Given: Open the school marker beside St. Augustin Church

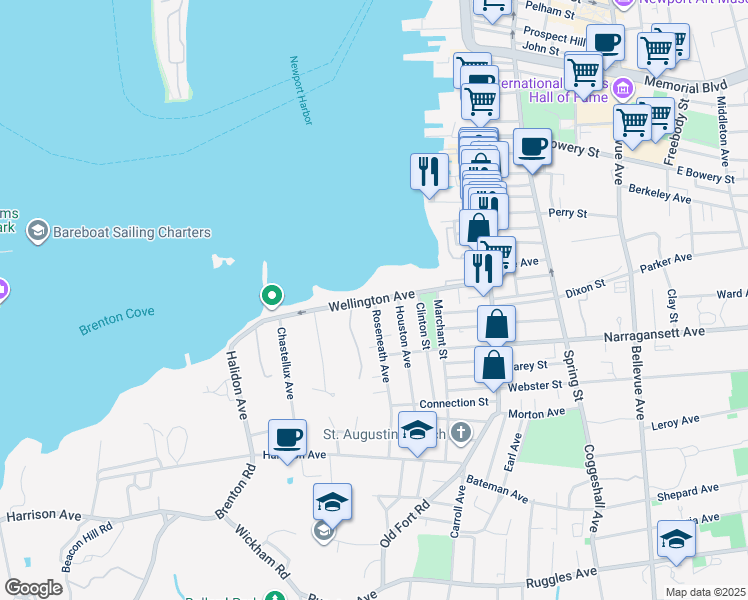Looking at the screenshot, I should click(417, 434).
